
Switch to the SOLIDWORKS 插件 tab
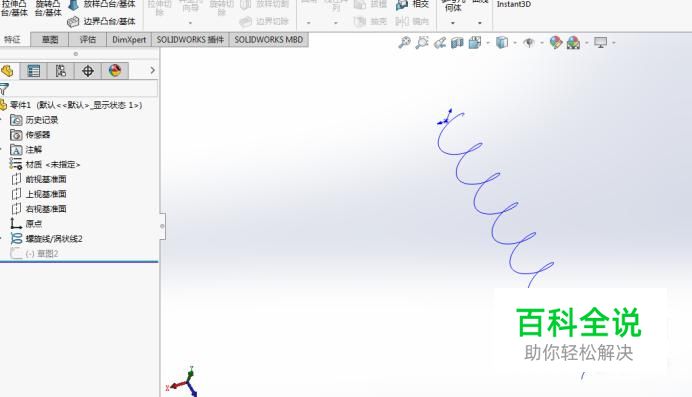(x=190, y=39)
